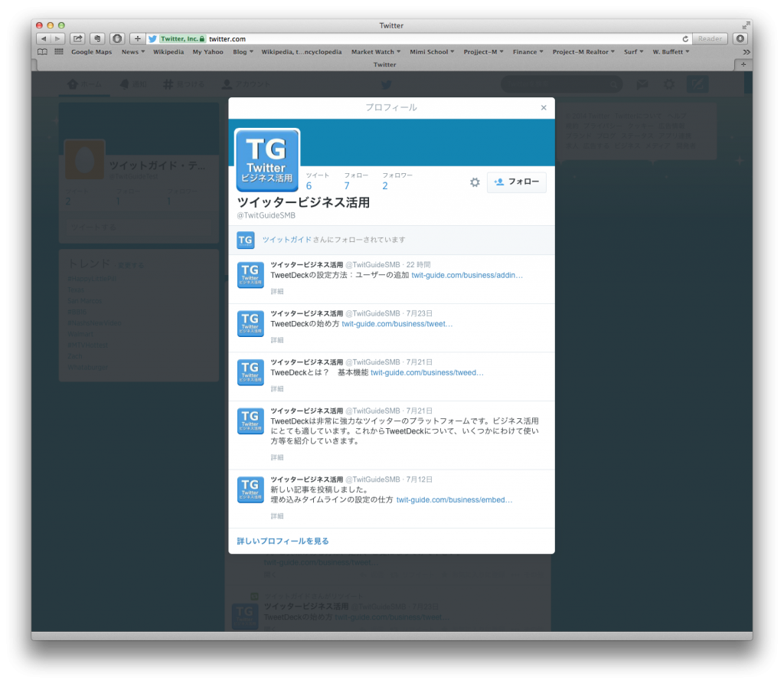Open the Top Sites grid icon
784x684 pixels.
(59, 51)
